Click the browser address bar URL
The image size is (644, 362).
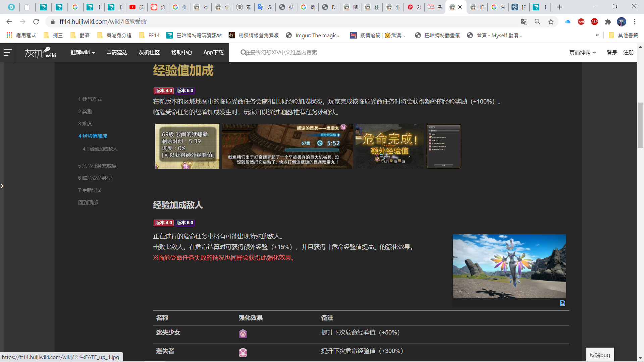[x=103, y=22]
